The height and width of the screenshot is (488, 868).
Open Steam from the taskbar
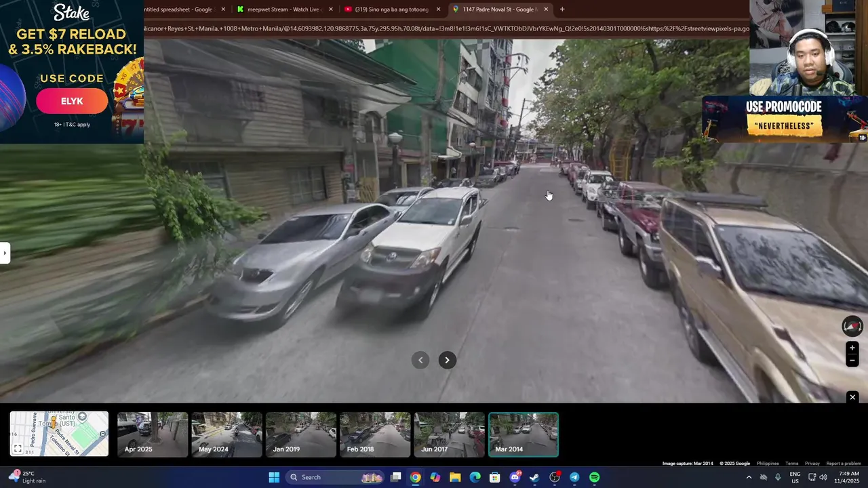point(534,477)
